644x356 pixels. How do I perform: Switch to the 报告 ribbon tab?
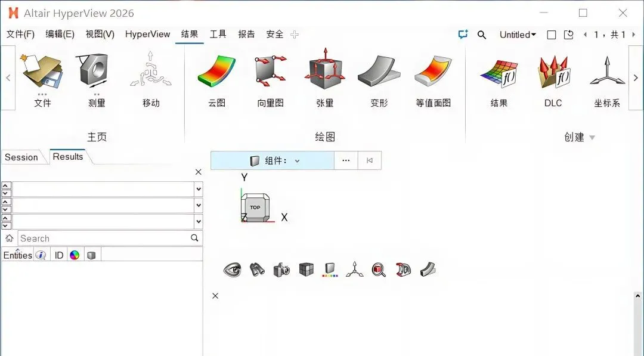point(246,35)
